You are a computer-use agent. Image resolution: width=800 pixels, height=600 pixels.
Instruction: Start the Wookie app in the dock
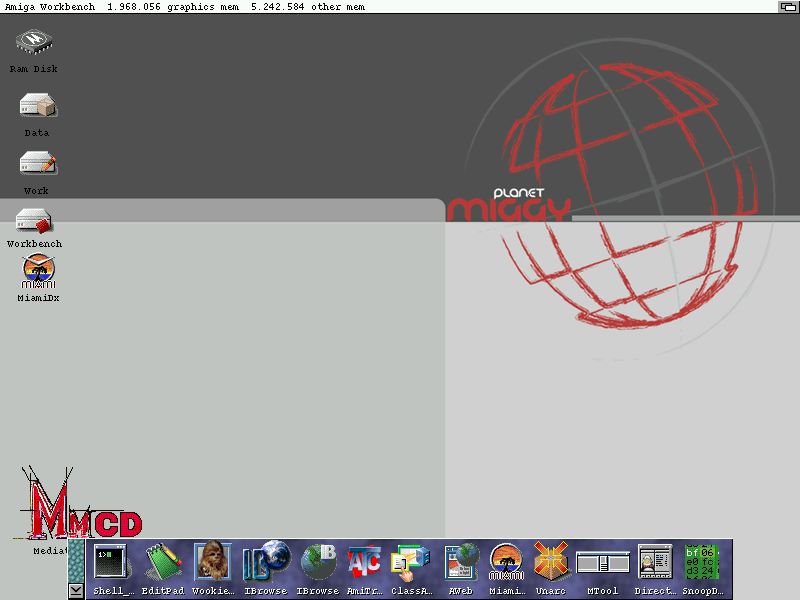213,561
